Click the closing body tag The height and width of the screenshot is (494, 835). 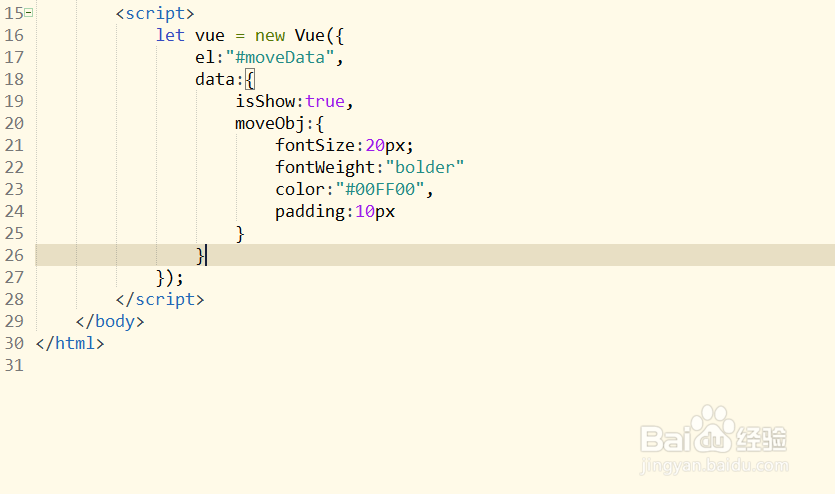click(110, 321)
